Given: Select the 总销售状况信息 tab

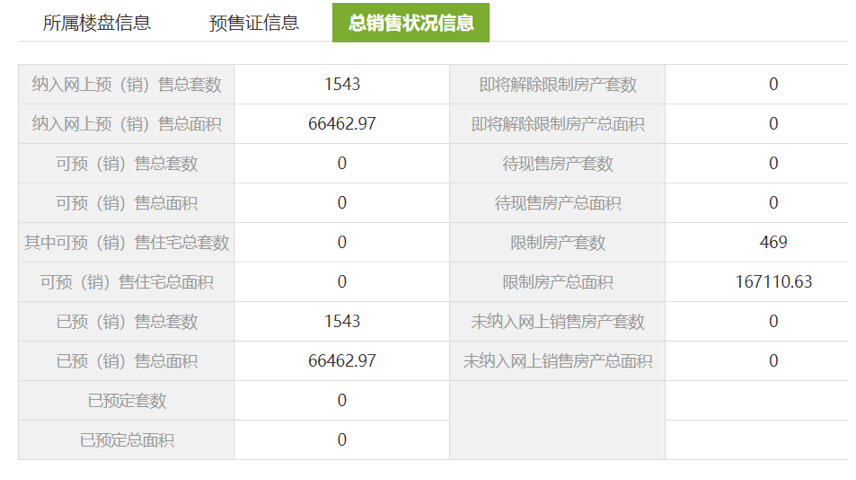Looking at the screenshot, I should (411, 22).
